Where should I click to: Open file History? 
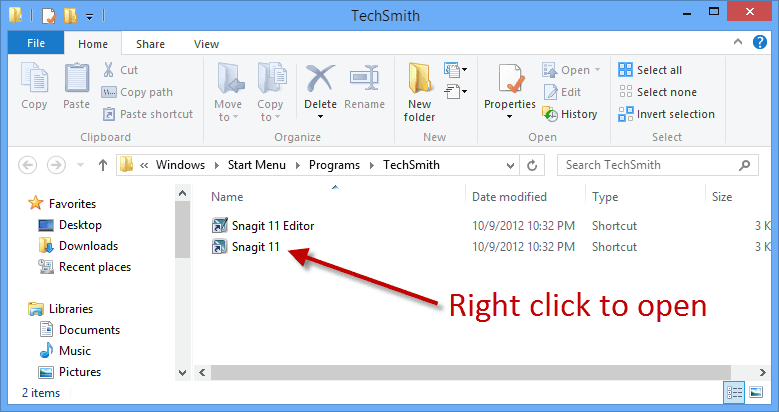point(570,114)
